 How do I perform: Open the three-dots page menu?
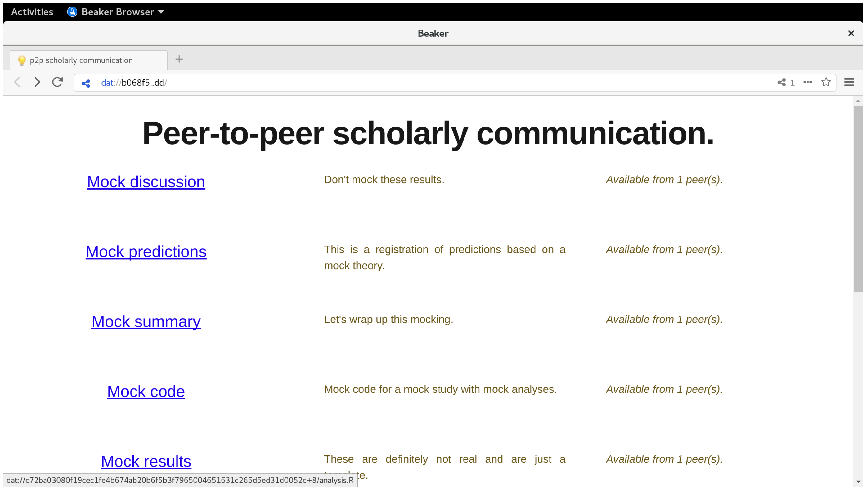(x=807, y=82)
